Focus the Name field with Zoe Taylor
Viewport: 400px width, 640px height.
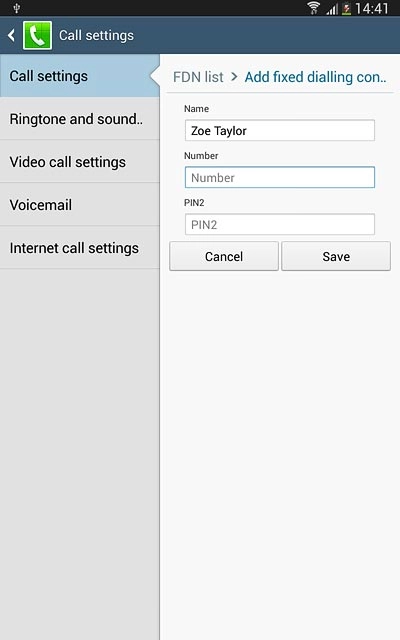pyautogui.click(x=280, y=131)
